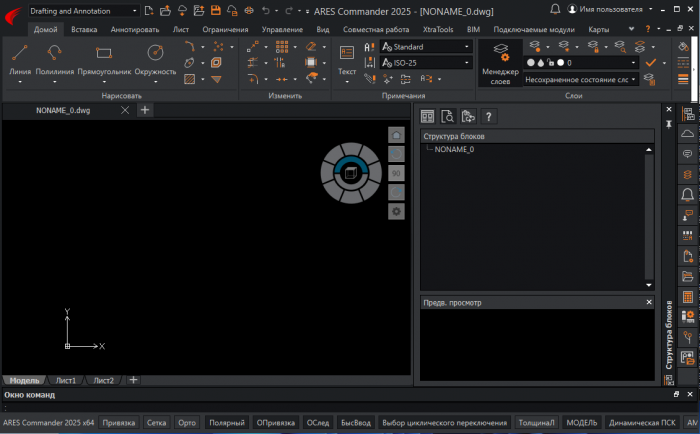Select NONAME_0 in block structure tree
This screenshot has height=434, width=700.
click(x=454, y=149)
